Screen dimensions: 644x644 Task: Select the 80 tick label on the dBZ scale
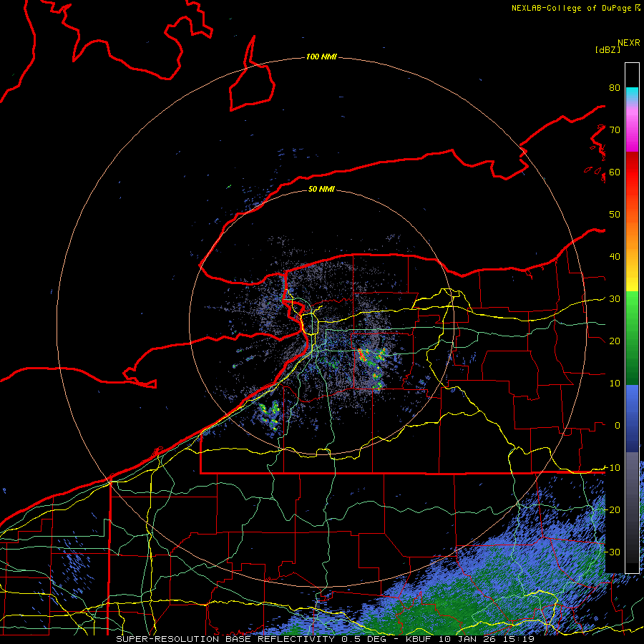(615, 87)
